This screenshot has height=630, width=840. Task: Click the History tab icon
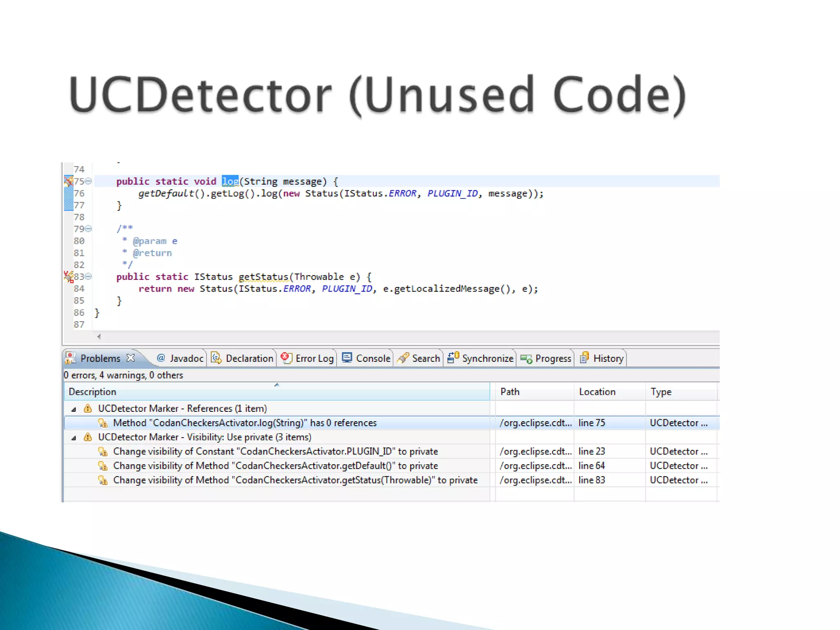point(584,358)
